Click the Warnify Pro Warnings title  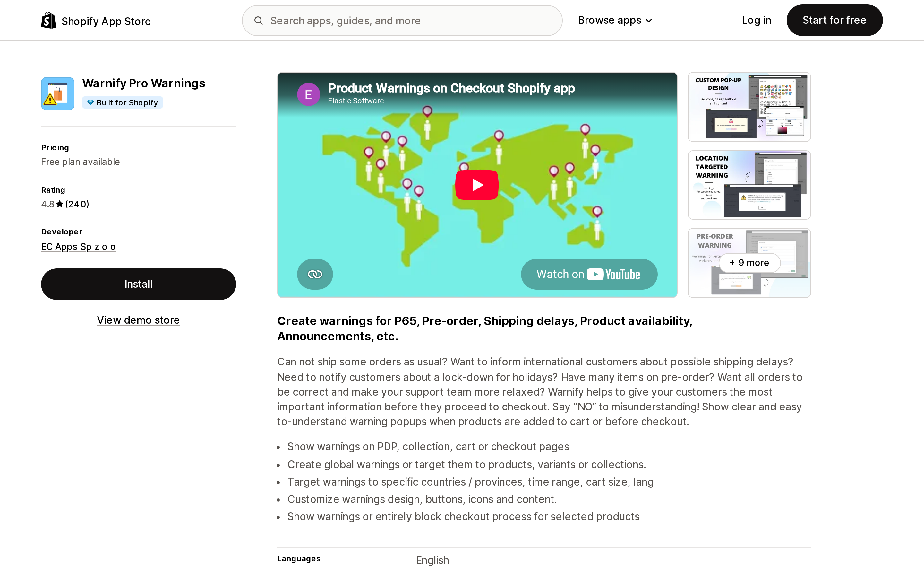(143, 83)
